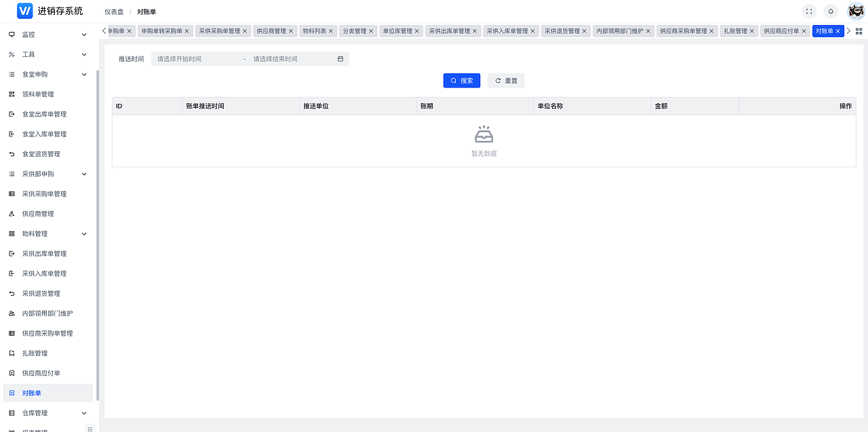Image resolution: width=868 pixels, height=432 pixels.
Task: Open the 仪表盘 breadcrumb link
Action: [x=114, y=12]
